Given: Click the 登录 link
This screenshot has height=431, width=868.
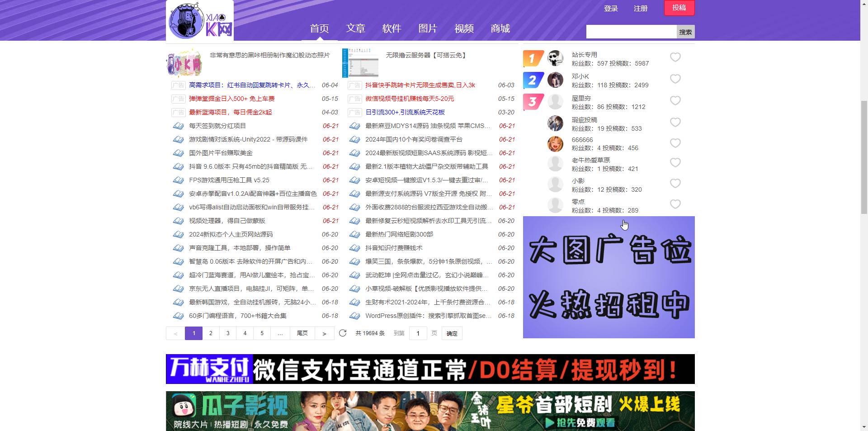Looking at the screenshot, I should point(611,9).
